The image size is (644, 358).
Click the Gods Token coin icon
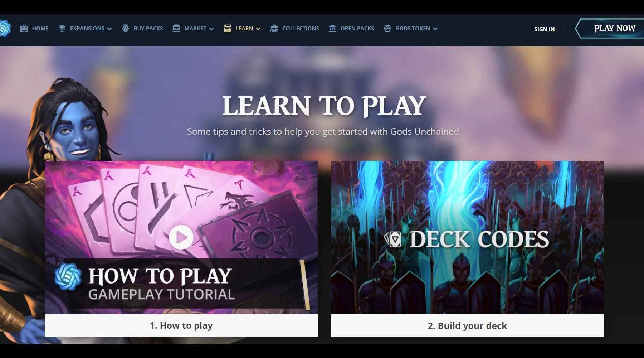click(x=387, y=28)
